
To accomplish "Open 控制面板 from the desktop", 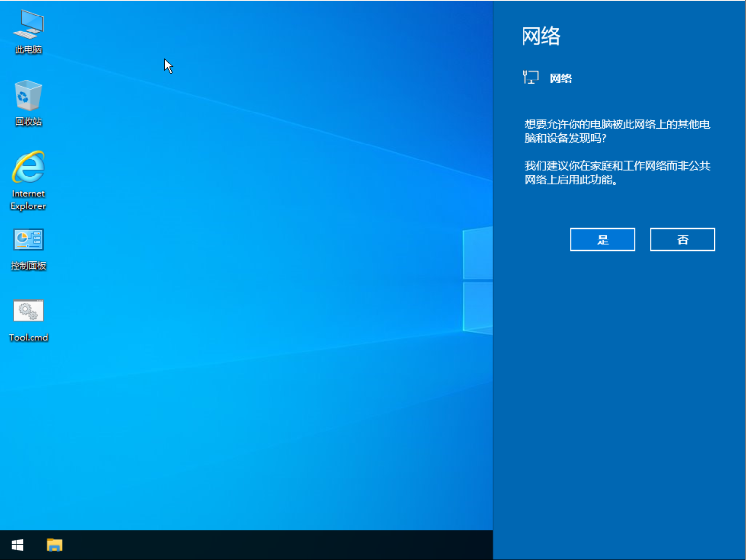I will point(28,240).
